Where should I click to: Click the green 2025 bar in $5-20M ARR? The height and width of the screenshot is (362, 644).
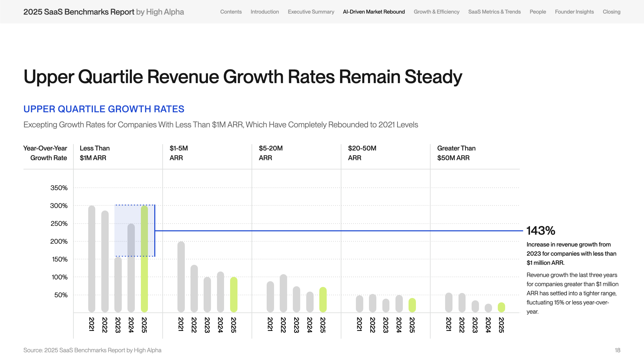point(323,300)
